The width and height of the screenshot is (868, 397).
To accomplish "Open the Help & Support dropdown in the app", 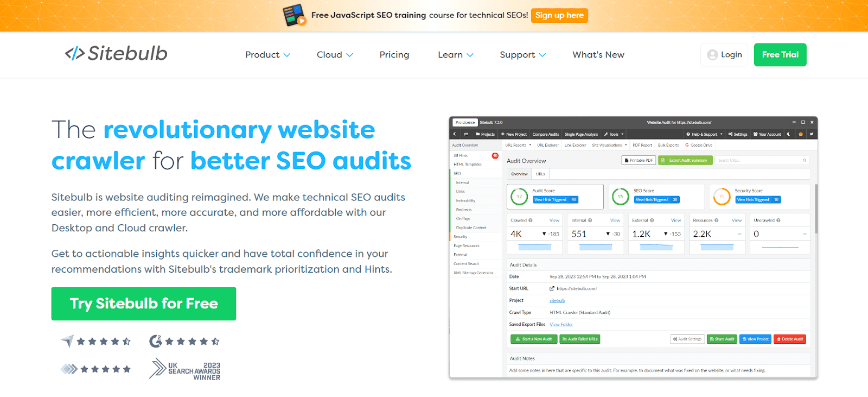I will click(x=704, y=134).
